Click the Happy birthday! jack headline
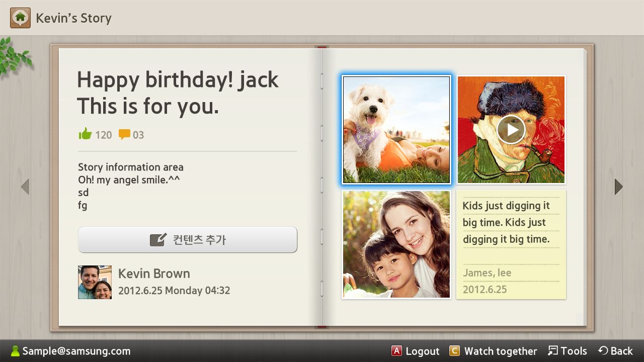The height and width of the screenshot is (362, 644). click(x=178, y=79)
